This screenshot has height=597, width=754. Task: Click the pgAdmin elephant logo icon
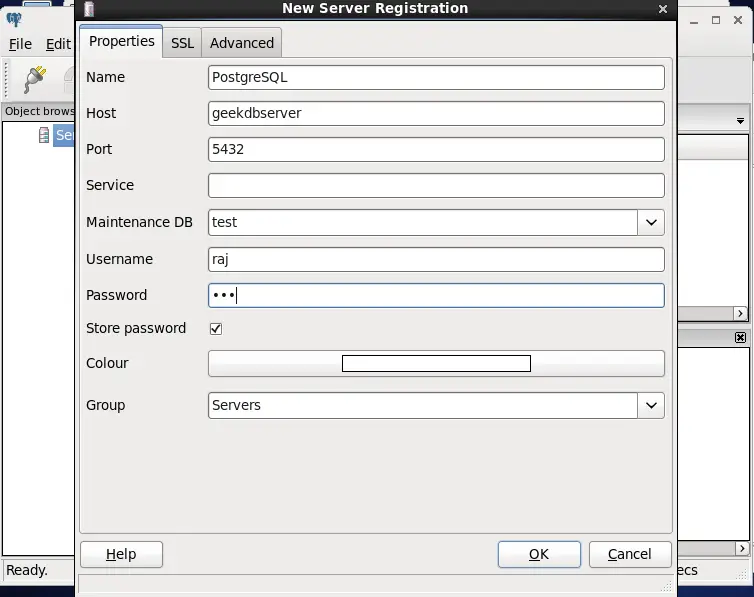pos(14,19)
